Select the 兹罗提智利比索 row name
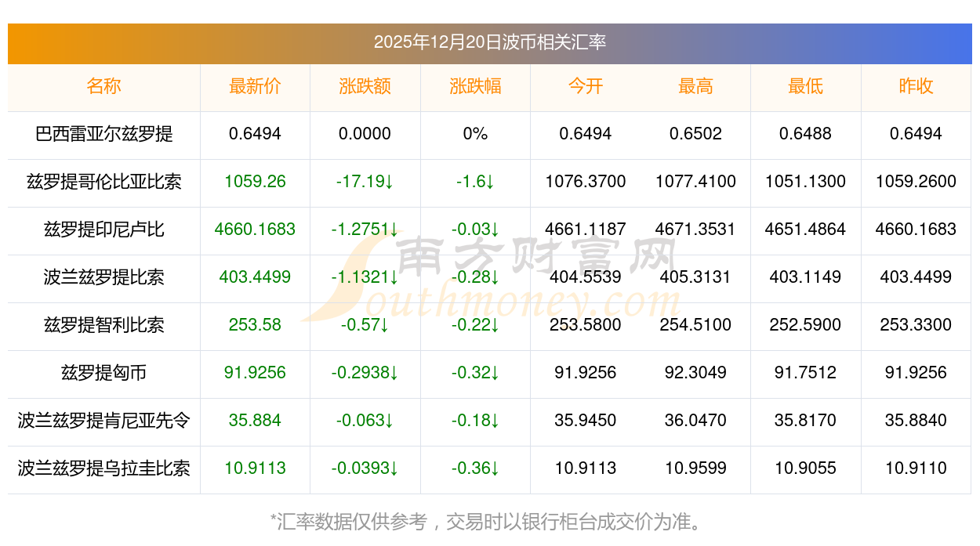This screenshot has width=980, height=546. pos(103,325)
